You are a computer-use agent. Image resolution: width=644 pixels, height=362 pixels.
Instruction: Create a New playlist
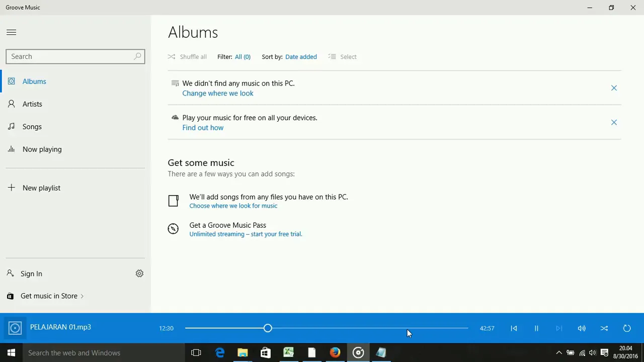click(x=75, y=188)
